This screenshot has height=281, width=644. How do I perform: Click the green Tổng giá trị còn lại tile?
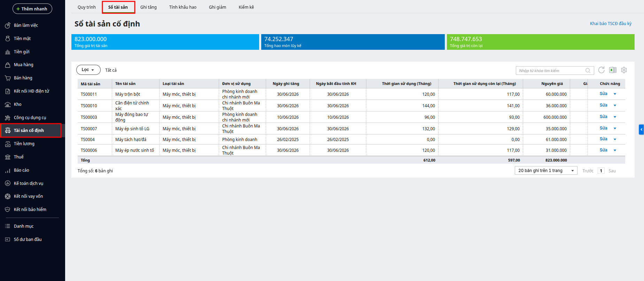pyautogui.click(x=541, y=42)
